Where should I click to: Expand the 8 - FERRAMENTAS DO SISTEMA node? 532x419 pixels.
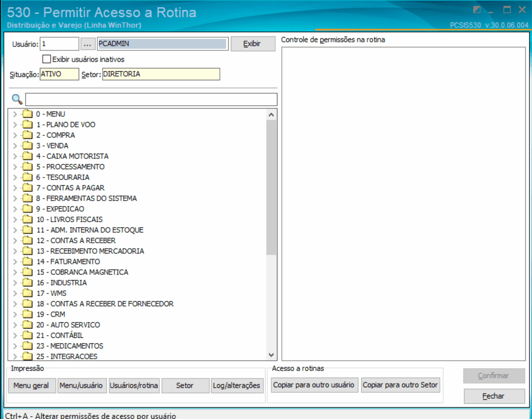[15, 199]
